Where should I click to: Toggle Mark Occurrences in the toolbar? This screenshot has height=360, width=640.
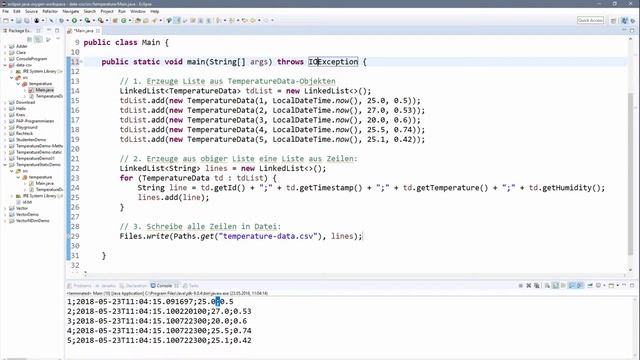[177, 20]
